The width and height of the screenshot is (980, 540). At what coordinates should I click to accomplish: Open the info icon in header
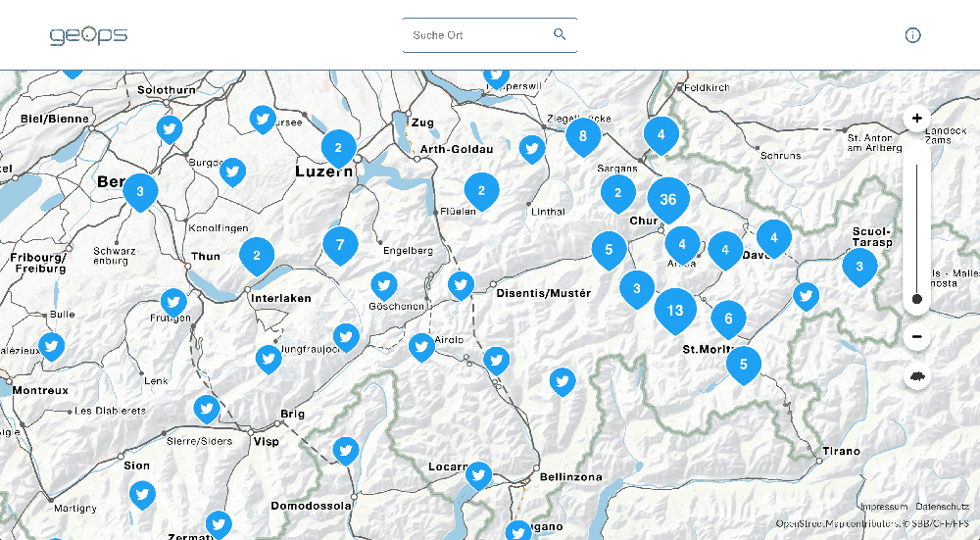(x=912, y=36)
